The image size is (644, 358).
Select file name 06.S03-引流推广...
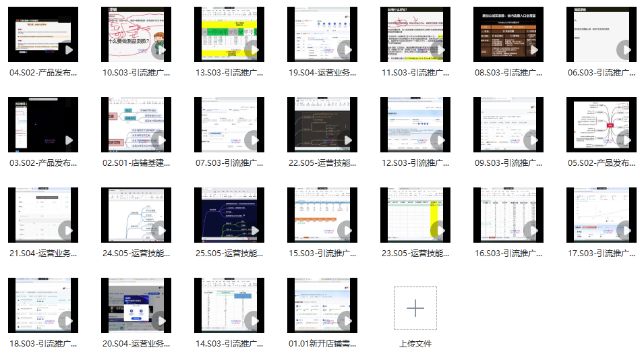point(602,73)
